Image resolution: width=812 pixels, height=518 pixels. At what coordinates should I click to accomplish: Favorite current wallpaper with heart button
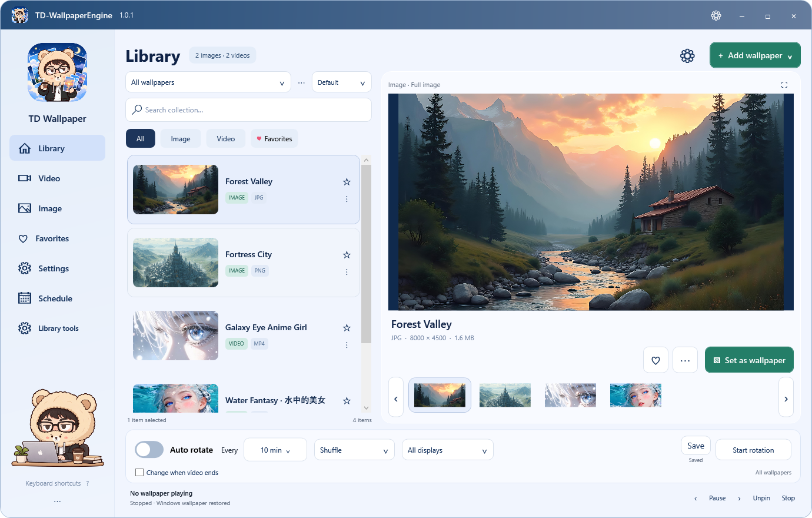(655, 360)
